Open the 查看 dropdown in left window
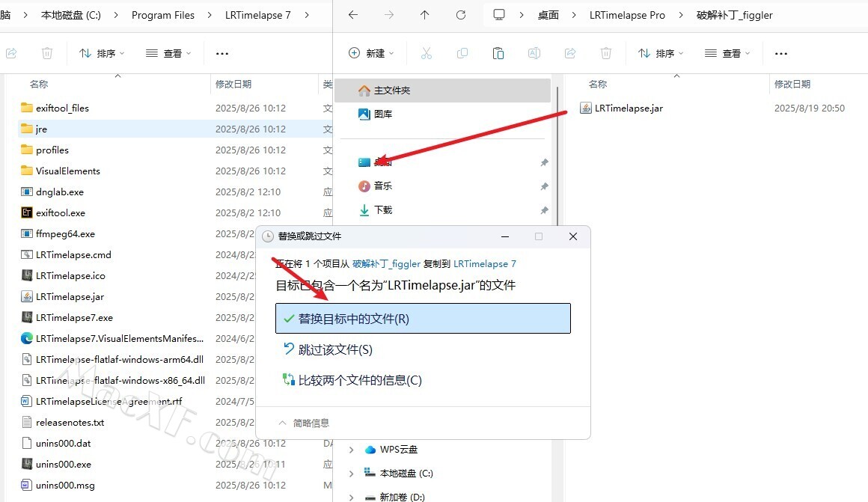Image resolution: width=868 pixels, height=502 pixels. click(168, 53)
